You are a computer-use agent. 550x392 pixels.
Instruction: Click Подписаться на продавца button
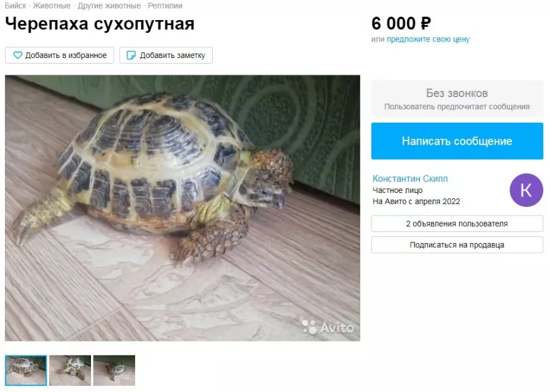(x=457, y=245)
